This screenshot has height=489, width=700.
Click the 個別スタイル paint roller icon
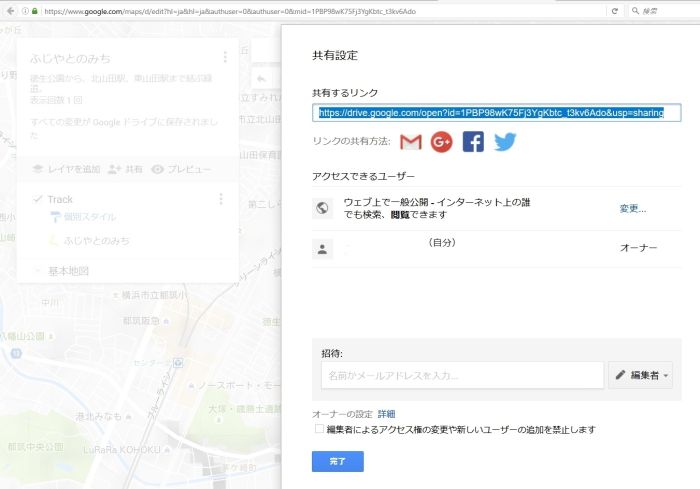coord(55,217)
